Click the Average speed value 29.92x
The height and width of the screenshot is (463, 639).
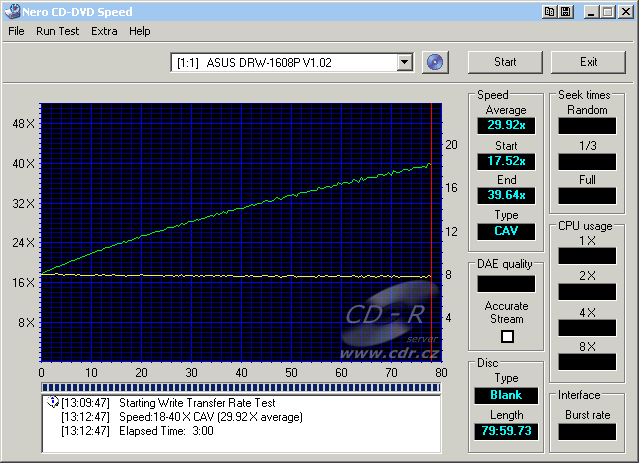click(506, 125)
